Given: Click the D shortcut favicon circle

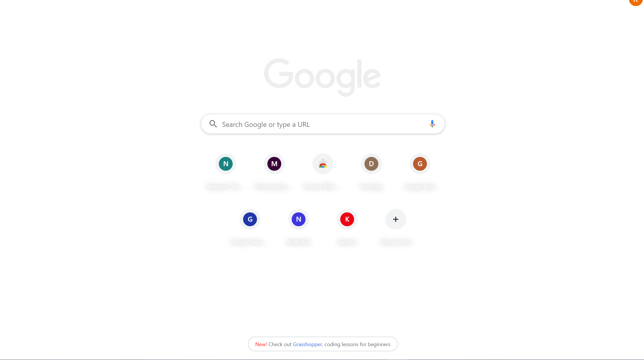Looking at the screenshot, I should (x=371, y=164).
